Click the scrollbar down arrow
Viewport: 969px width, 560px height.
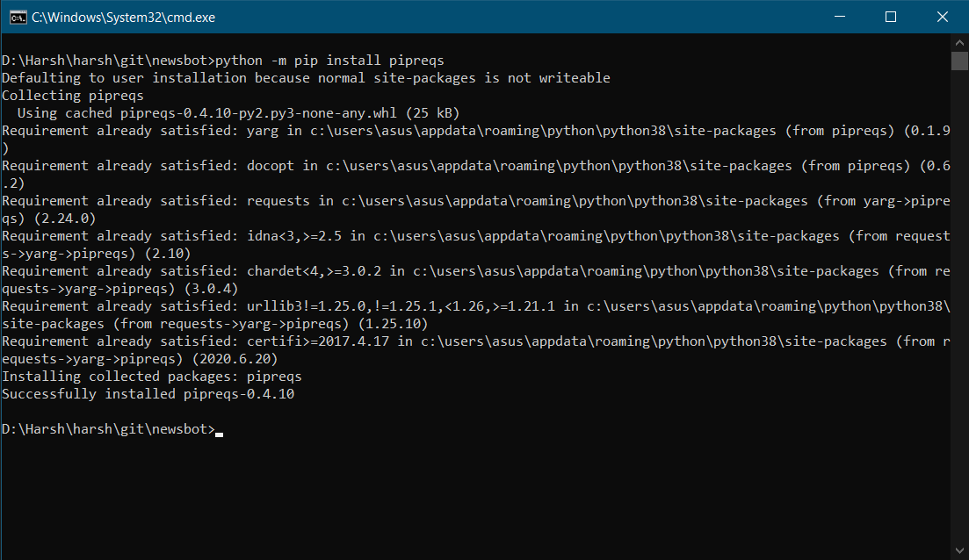(x=959, y=550)
